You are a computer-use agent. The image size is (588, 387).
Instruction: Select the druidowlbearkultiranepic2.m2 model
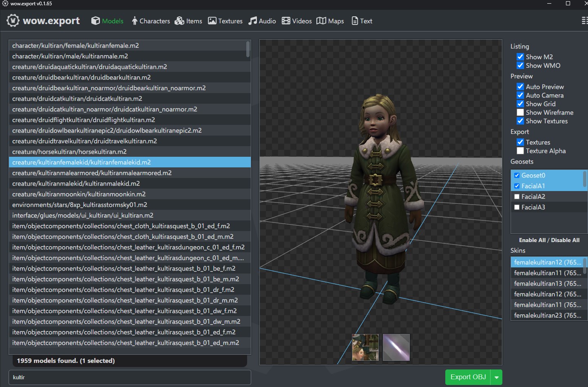[x=130, y=130]
